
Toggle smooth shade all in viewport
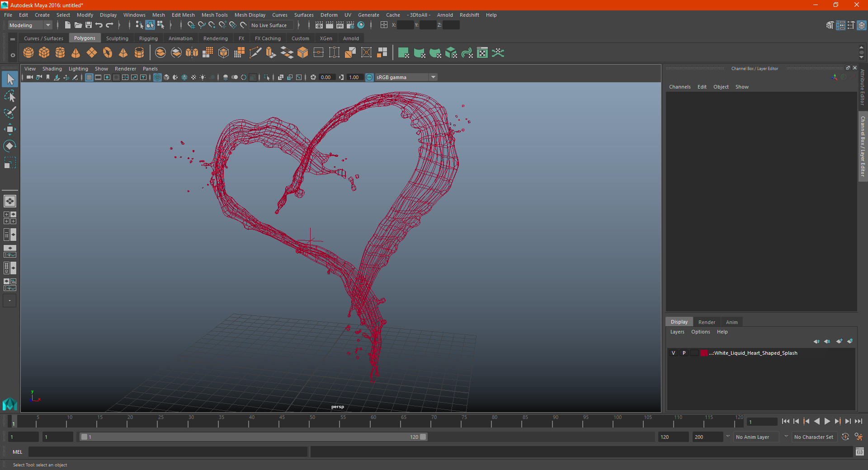166,77
